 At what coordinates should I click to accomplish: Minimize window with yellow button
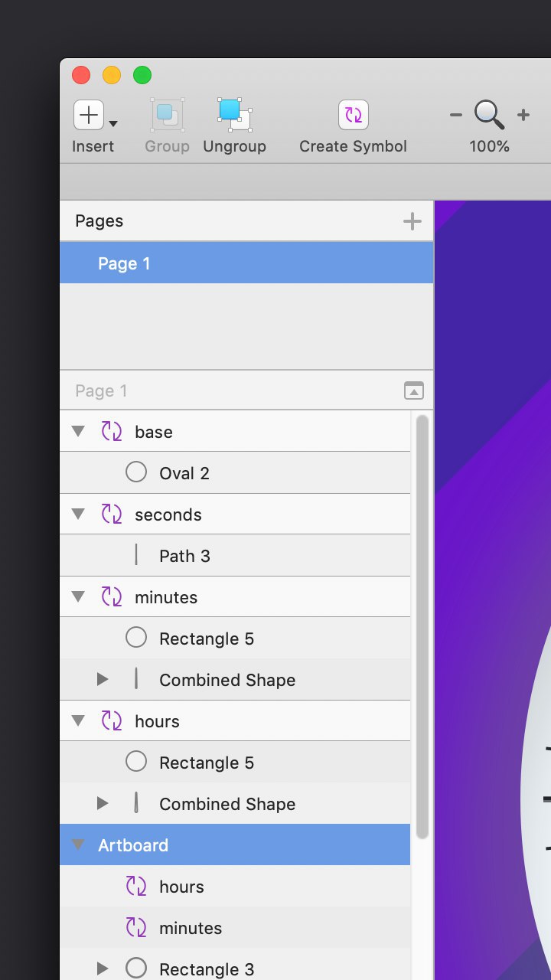[112, 75]
